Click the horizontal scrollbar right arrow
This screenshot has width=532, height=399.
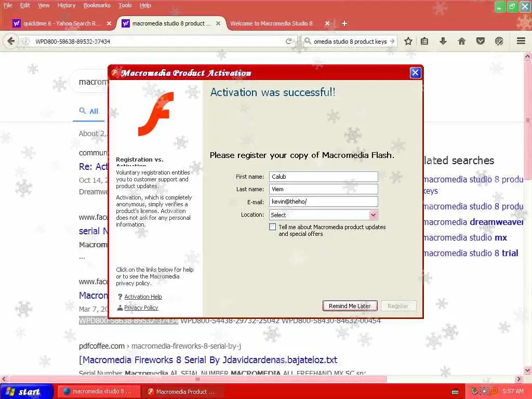point(519,379)
